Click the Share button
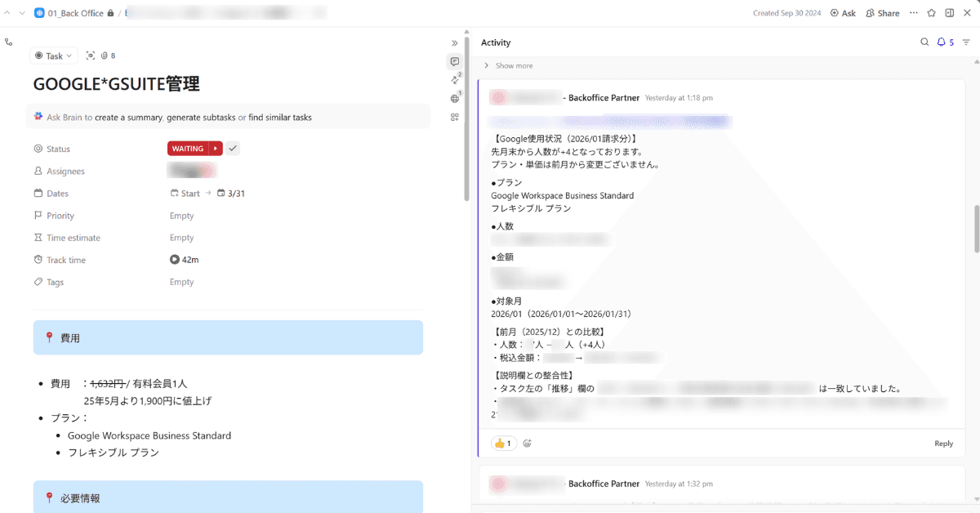Screen dimensions: 980x513 tap(882, 13)
